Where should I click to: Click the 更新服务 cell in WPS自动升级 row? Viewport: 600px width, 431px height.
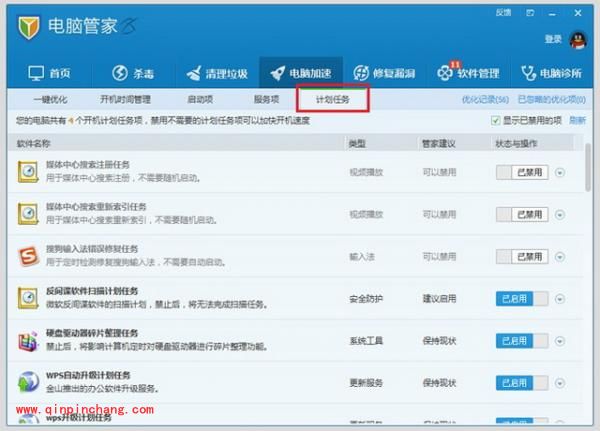click(366, 383)
